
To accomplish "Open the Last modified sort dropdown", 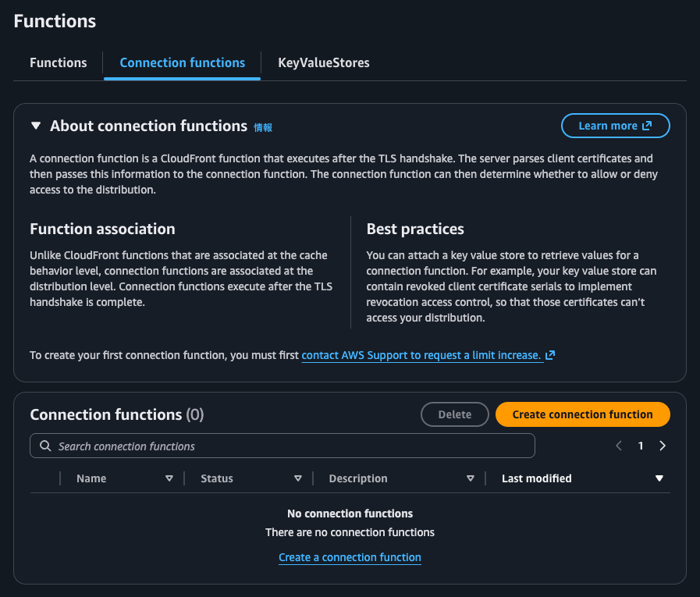I will (659, 478).
